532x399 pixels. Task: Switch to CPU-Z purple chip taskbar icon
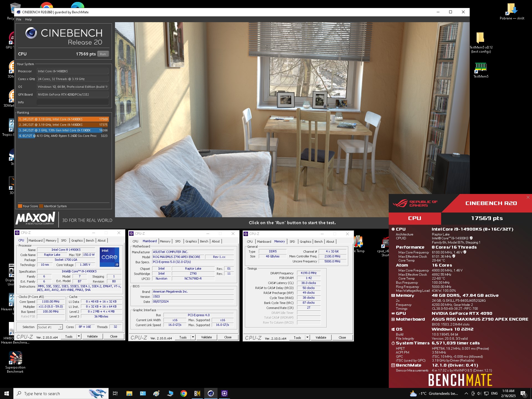coord(224,393)
